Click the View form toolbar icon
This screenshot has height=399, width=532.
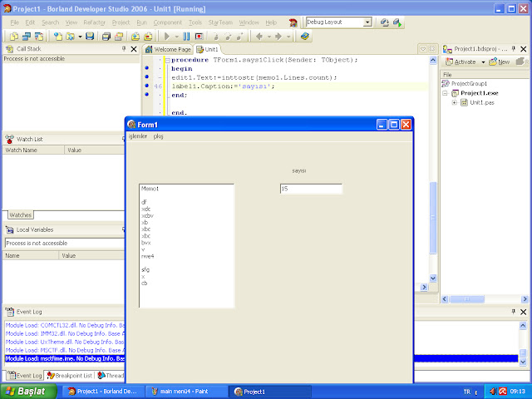27,37
